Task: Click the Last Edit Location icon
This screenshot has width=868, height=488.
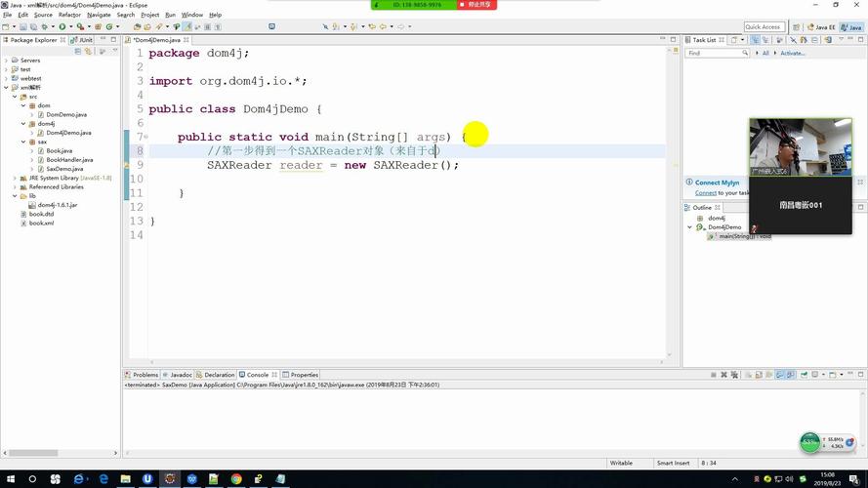Action: tap(371, 26)
